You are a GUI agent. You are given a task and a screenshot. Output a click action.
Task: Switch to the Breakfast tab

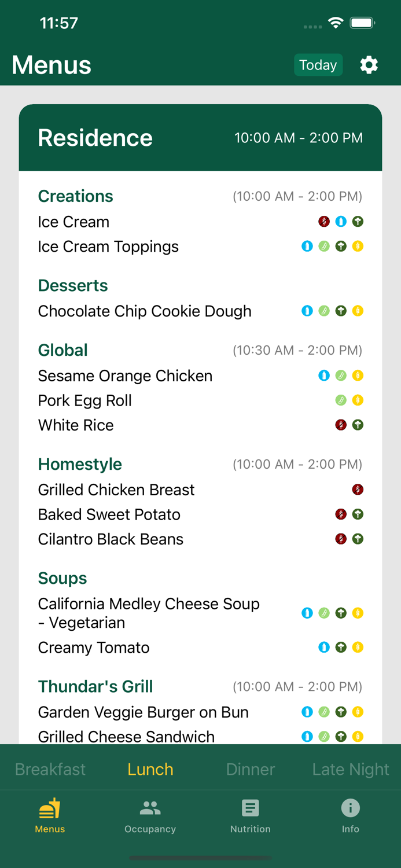point(50,769)
